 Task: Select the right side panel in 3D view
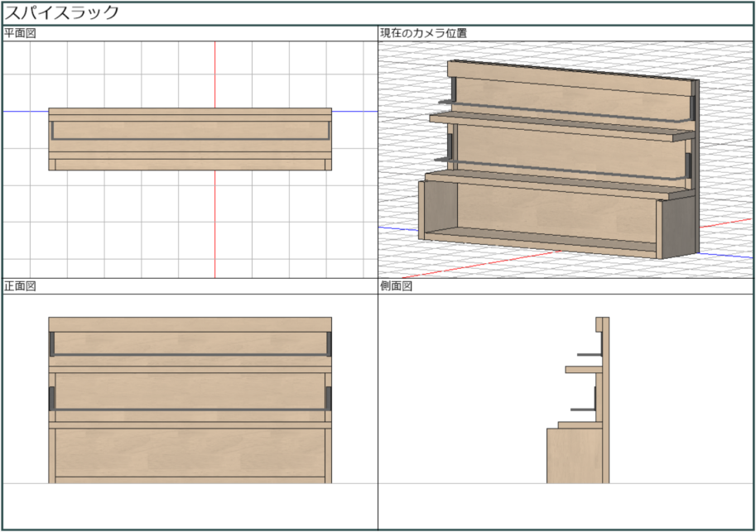[677, 228]
